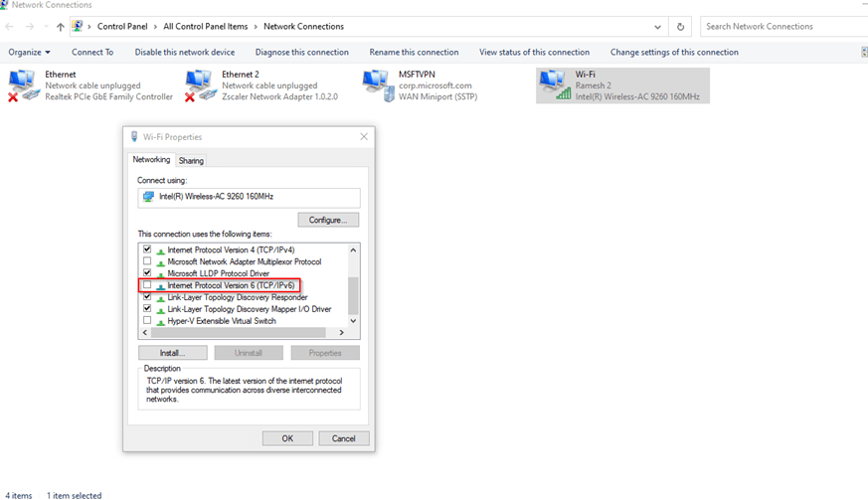Click the Control Panel breadcrumb
Screen dimensions: 868x500
[122, 27]
